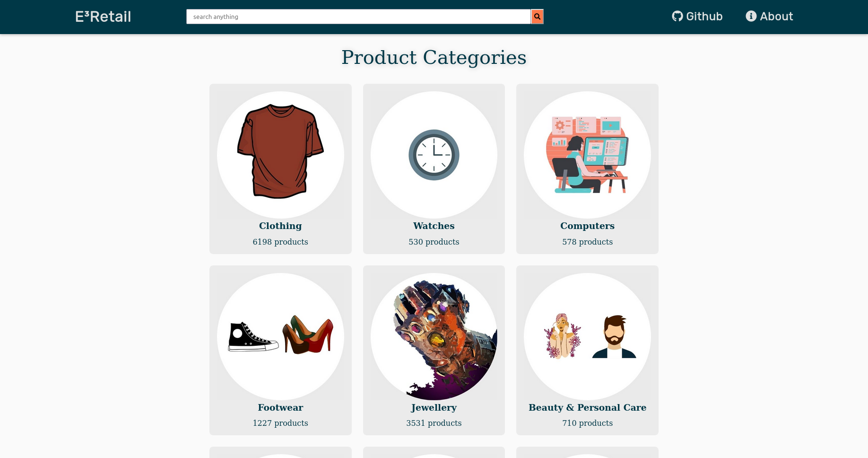Open the Clothing category title
Image resolution: width=868 pixels, height=458 pixels.
[x=280, y=226]
